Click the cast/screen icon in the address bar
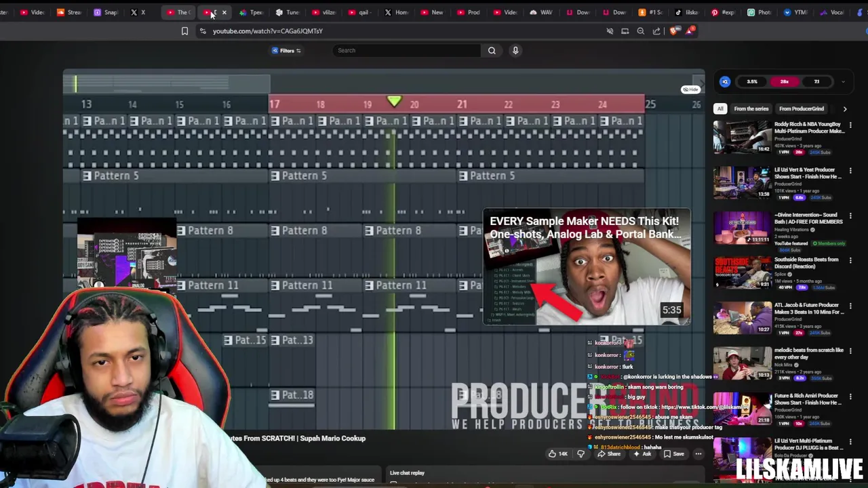Image resolution: width=868 pixels, height=488 pixels. click(x=625, y=31)
